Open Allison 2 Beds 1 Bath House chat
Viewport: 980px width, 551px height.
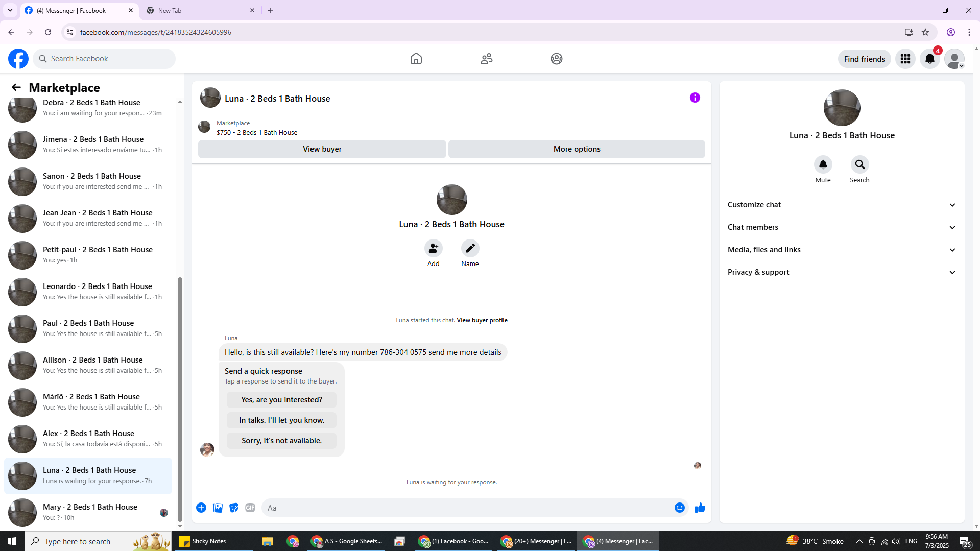88,365
